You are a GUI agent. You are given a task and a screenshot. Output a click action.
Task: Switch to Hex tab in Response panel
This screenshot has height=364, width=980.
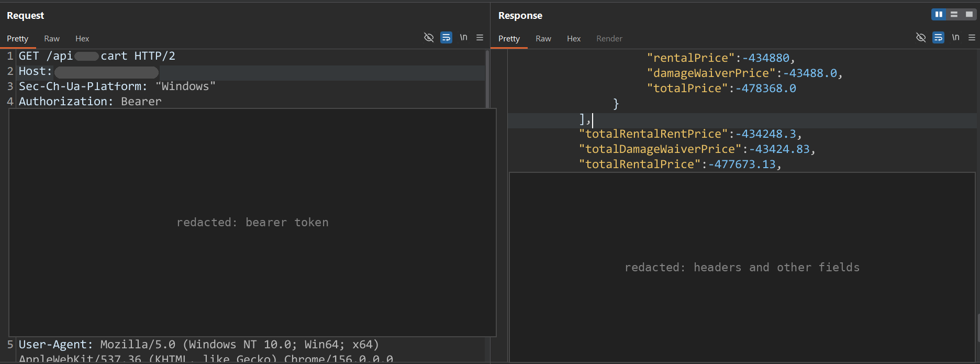tap(574, 39)
